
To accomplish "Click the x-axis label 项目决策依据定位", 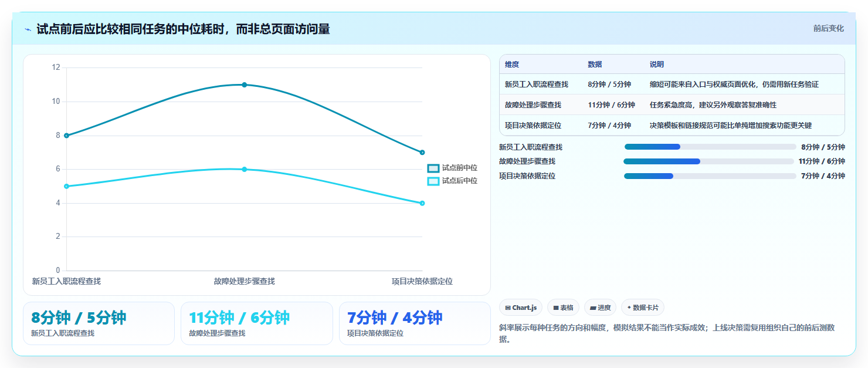I will pyautogui.click(x=422, y=282).
